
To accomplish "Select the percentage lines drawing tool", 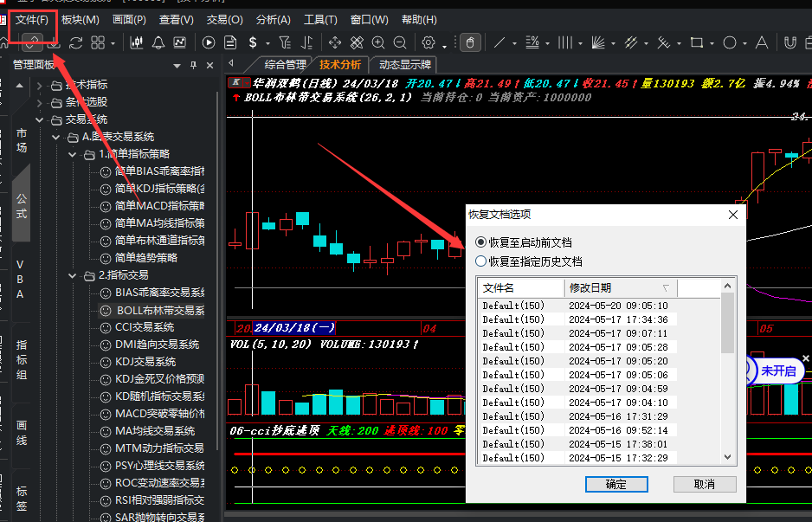I will (532, 42).
